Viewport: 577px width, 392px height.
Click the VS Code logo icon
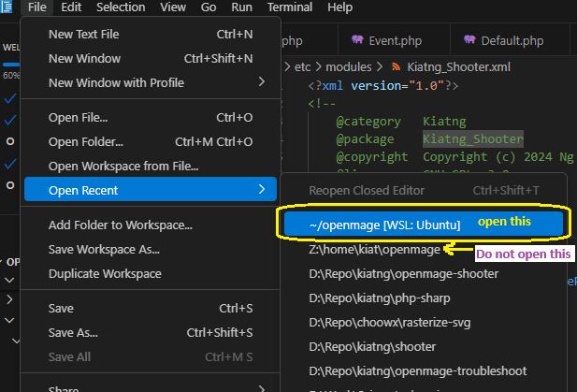[x=7, y=7]
